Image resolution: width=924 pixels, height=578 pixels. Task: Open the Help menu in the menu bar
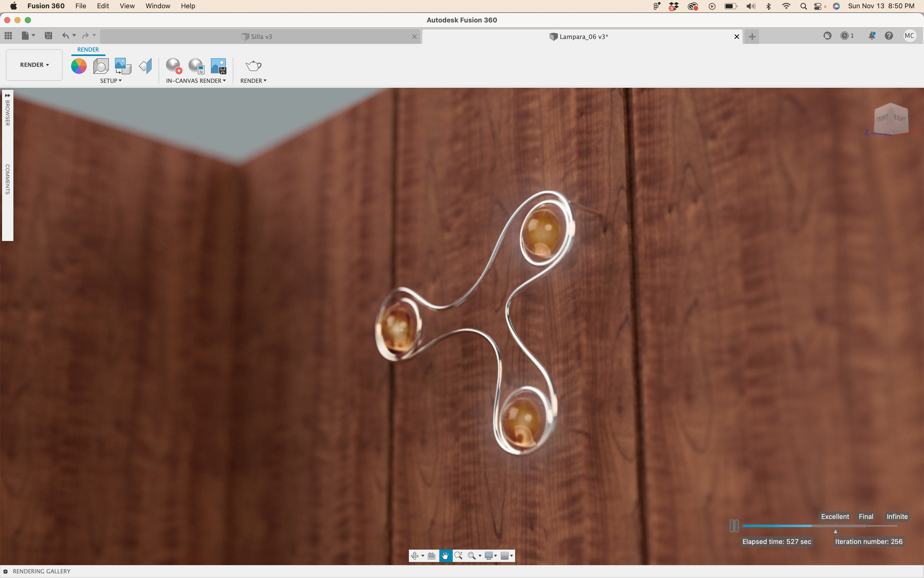[188, 6]
